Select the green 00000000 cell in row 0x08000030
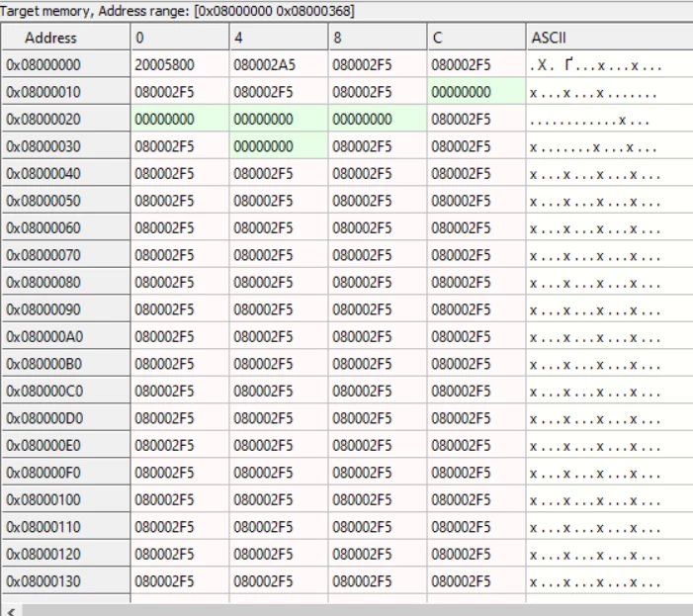The height and width of the screenshot is (616, 693). coord(279,146)
